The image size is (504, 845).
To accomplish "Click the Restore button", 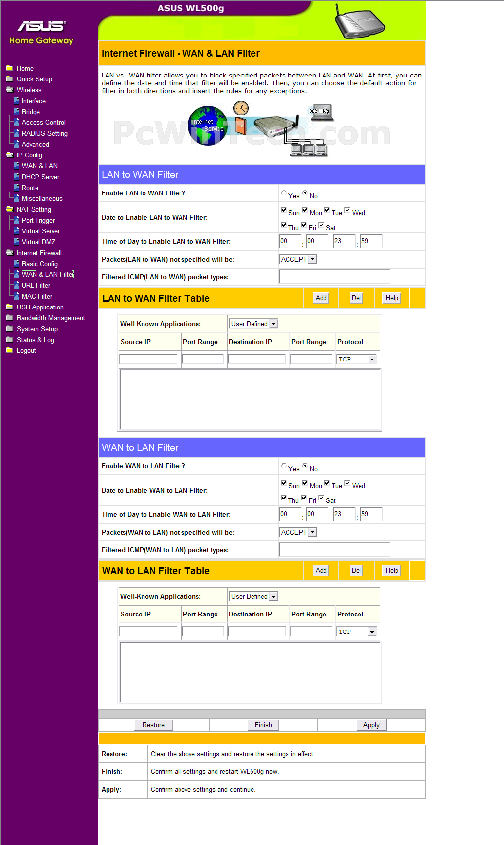I will [153, 725].
